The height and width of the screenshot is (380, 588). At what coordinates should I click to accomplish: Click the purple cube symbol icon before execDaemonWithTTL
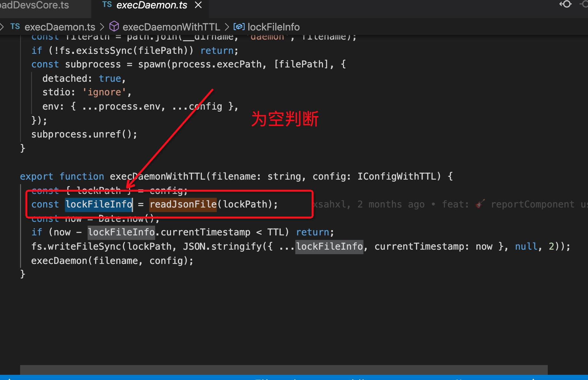pos(114,27)
